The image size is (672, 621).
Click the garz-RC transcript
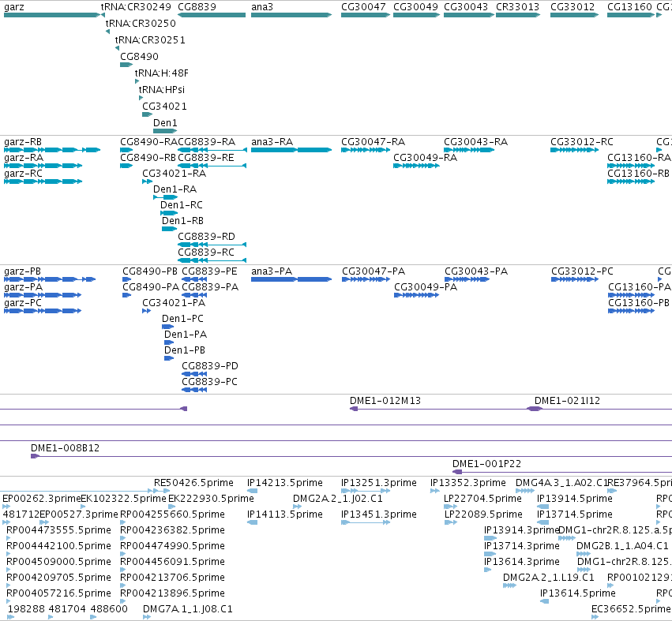(43, 181)
